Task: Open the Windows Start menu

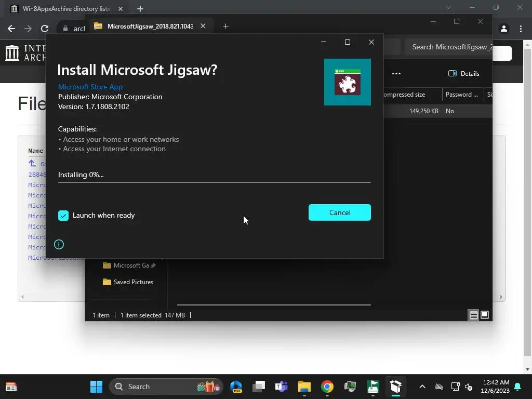Action: [96, 387]
